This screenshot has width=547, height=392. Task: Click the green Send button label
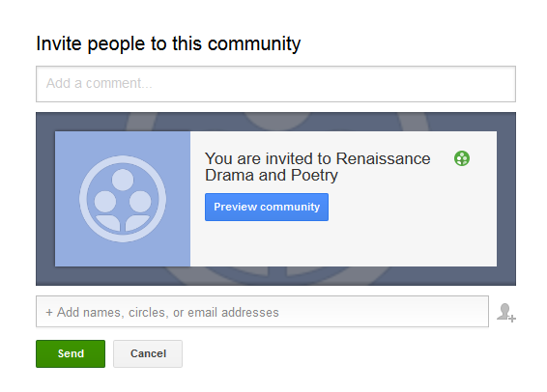[71, 353]
